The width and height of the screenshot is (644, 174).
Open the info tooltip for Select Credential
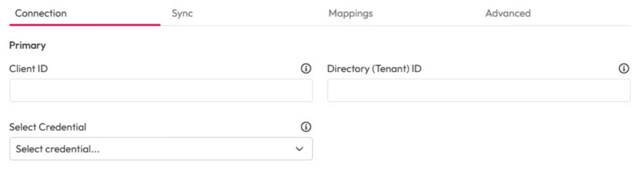click(x=305, y=127)
